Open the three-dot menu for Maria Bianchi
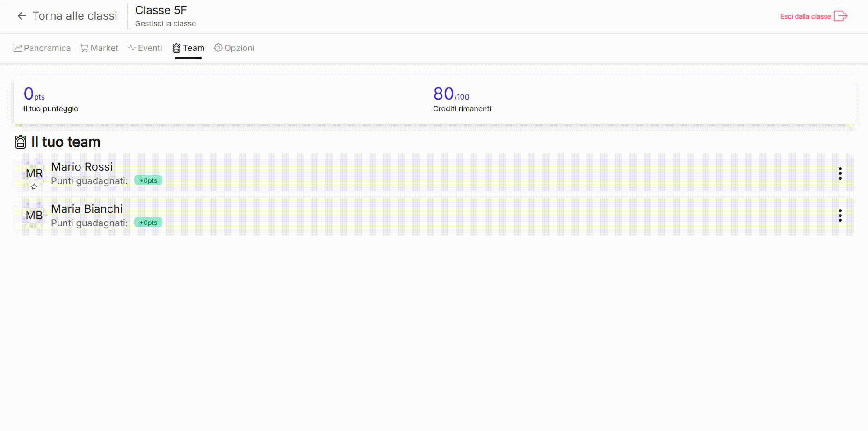Screen dimensions: 868x431 pos(840,215)
